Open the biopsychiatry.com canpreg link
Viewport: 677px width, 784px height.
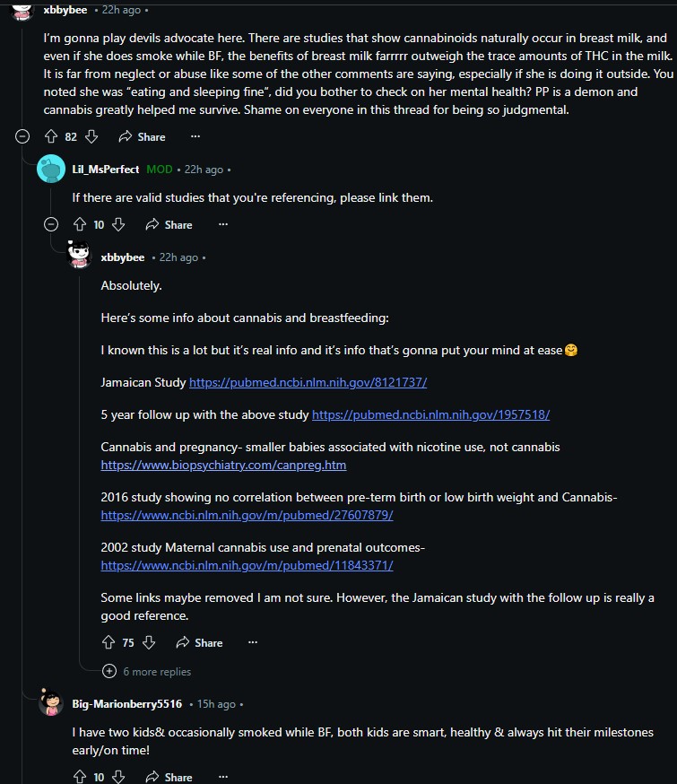[x=223, y=465]
